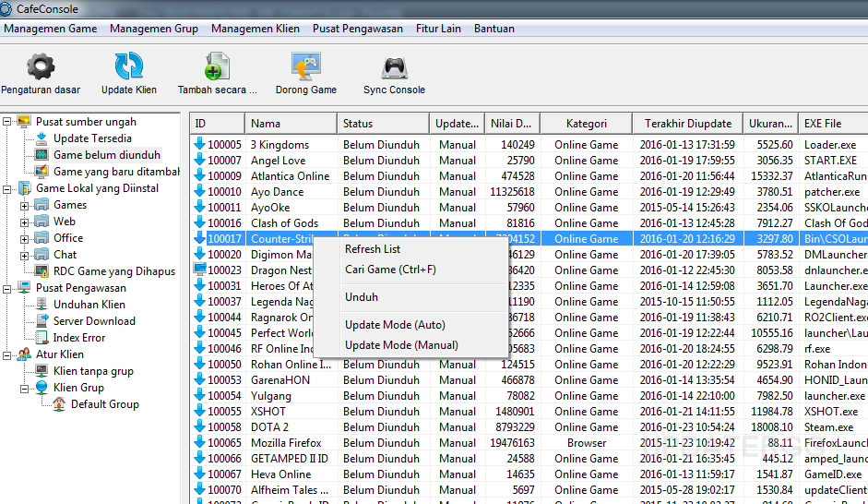Click the Office folder icon
Screen dimensions: 868x504
(x=42, y=238)
